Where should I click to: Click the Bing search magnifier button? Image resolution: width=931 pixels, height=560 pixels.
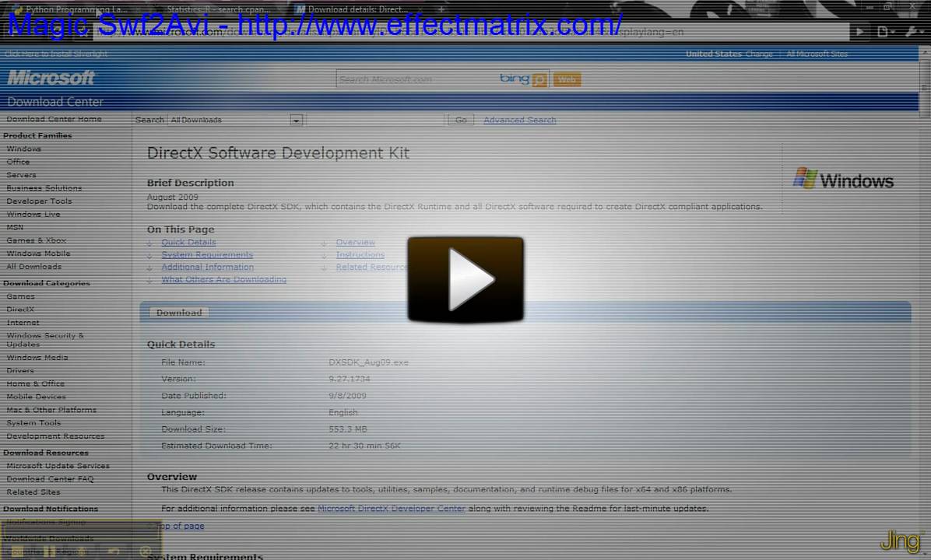539,79
